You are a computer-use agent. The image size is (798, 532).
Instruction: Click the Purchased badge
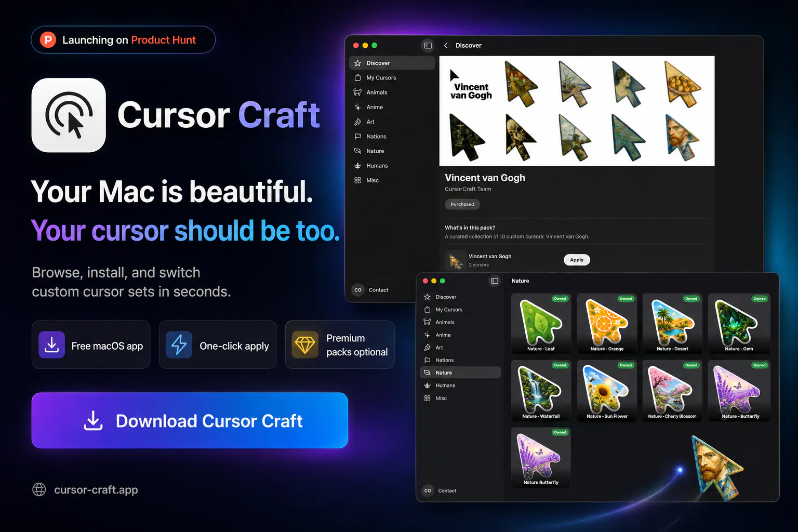pyautogui.click(x=462, y=204)
